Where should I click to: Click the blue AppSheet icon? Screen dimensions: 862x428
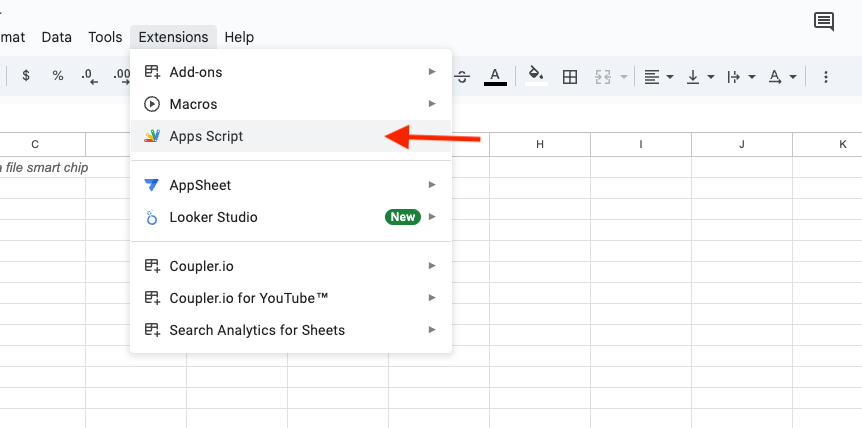[x=152, y=185]
